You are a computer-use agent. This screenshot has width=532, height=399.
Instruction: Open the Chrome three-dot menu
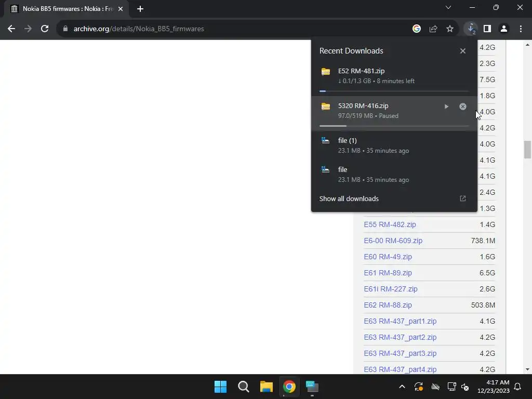coord(521,29)
